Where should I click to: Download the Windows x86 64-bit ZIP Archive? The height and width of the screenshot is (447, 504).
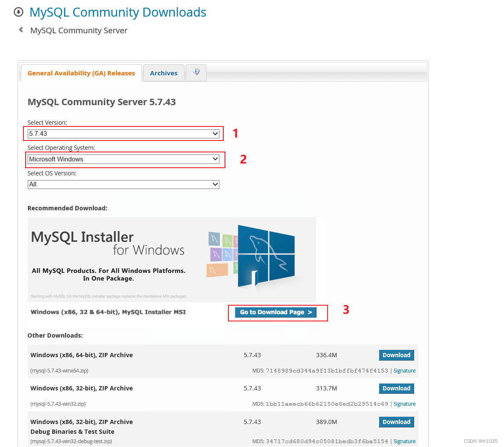396,355
